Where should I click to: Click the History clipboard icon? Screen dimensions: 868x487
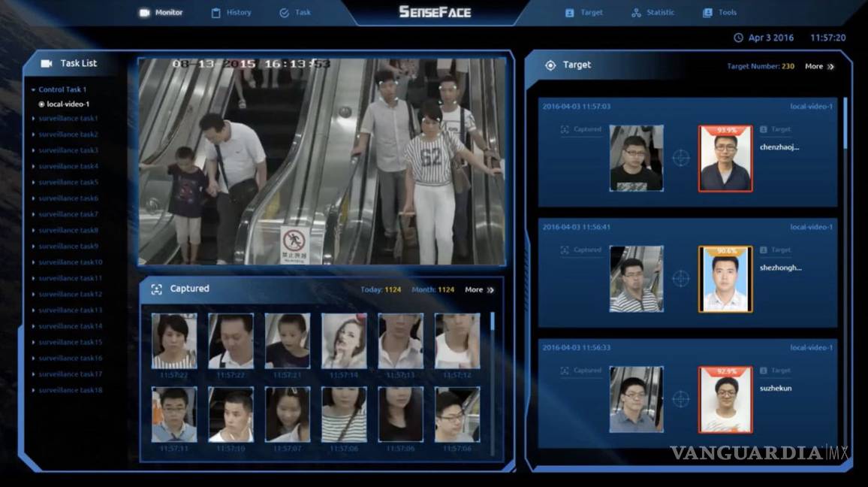[x=216, y=13]
